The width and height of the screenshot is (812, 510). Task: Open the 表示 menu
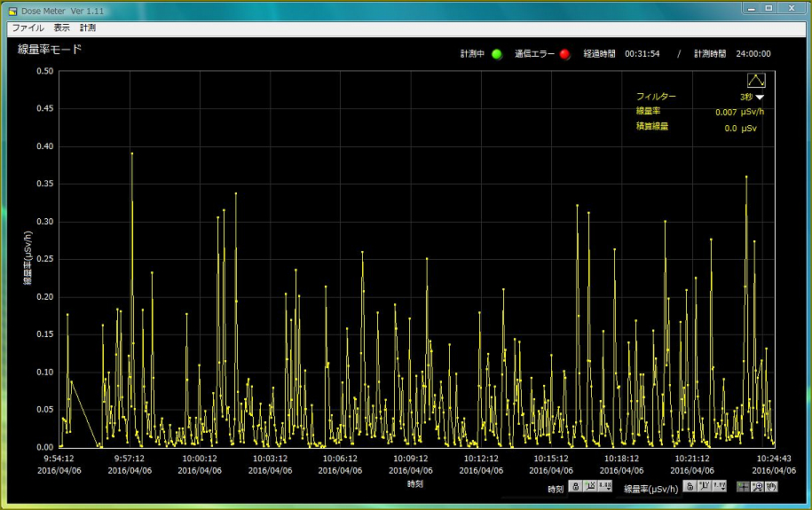click(61, 28)
